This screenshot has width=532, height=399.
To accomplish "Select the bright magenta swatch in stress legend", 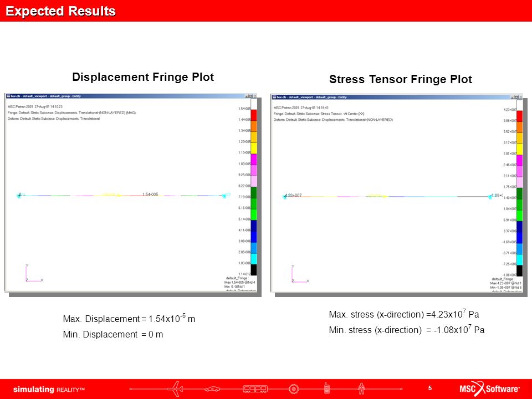I will 519,160.
